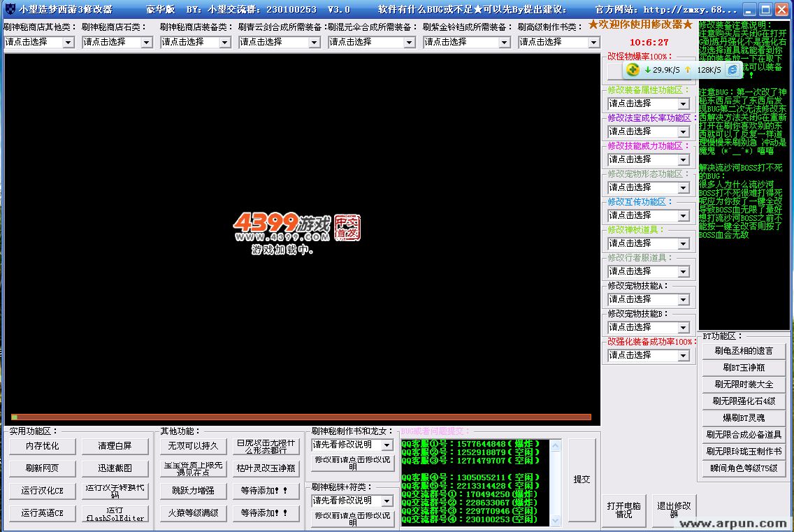Click the 刷BT玉净瓶 button
Image resolution: width=794 pixels, height=532 pixels.
point(744,368)
